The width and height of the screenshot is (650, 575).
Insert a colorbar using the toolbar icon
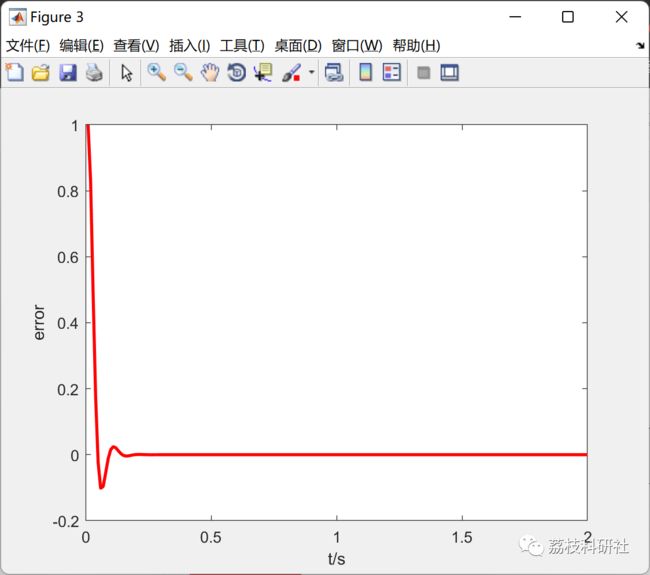365,73
